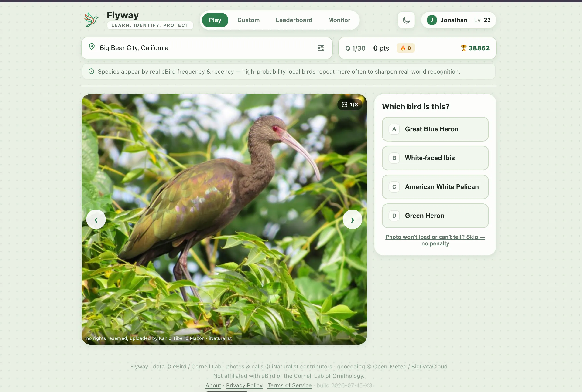This screenshot has height=392, width=582.
Task: Click the Big Bear City, California location field
Action: [207, 48]
